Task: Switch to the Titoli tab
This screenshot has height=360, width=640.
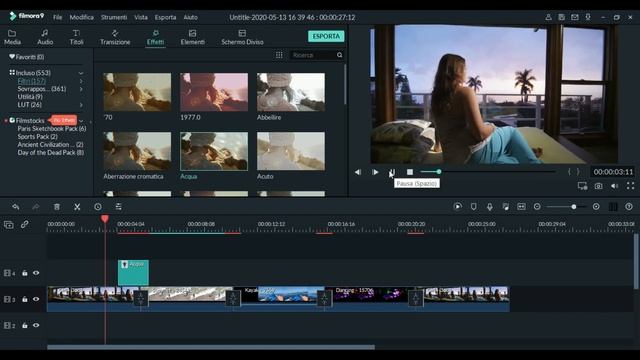Action: pos(76,37)
